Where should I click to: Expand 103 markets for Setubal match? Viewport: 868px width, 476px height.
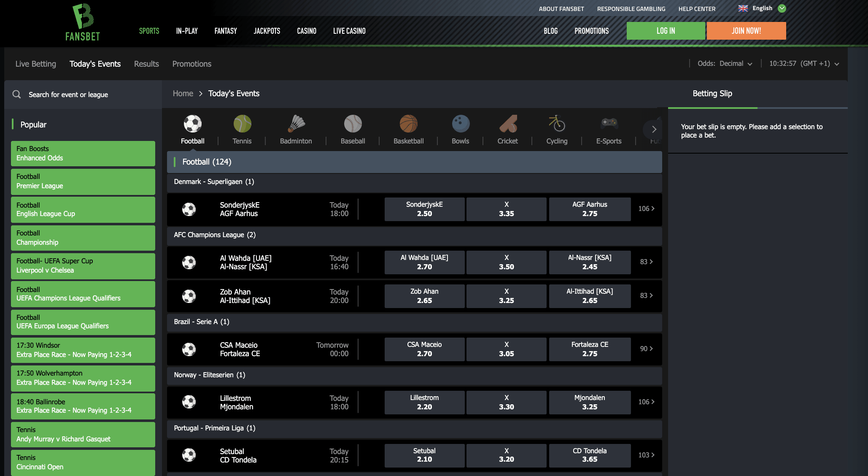[646, 455]
